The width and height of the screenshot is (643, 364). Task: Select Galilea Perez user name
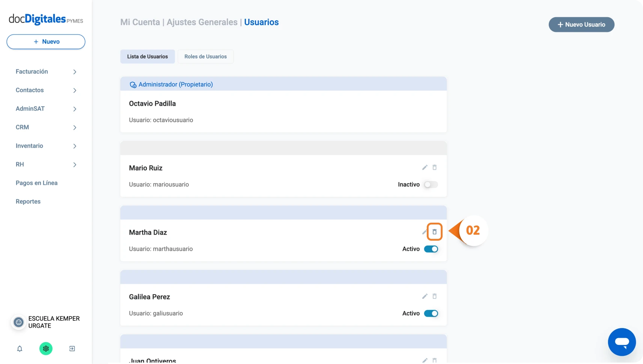point(149,297)
